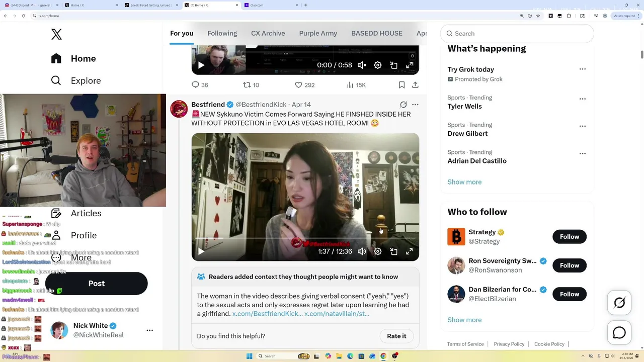This screenshot has height=362, width=644.
Task: Follow the Strategy account
Action: (570, 237)
